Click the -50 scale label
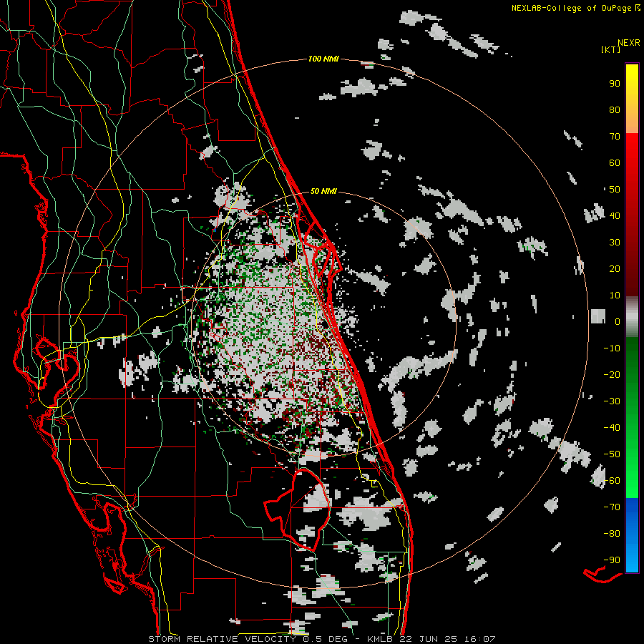This screenshot has height=644, width=644. 612,454
